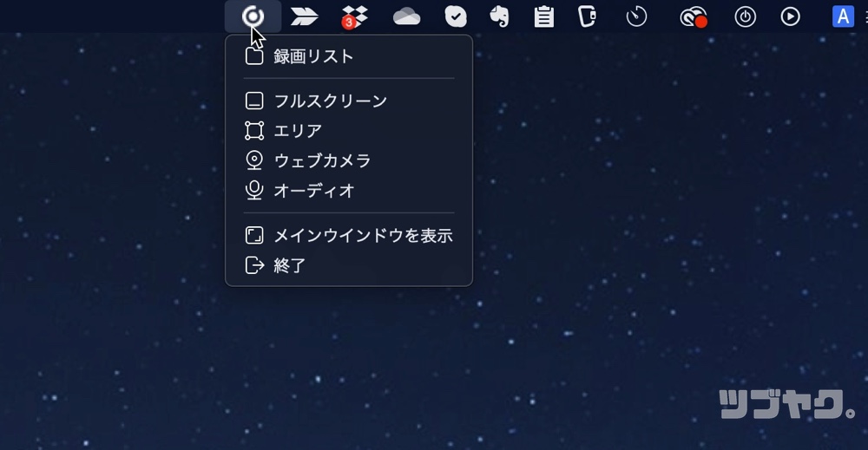Open the OneDrive cloud menu bar icon
Viewport: 868px width, 450px height.
tap(406, 17)
